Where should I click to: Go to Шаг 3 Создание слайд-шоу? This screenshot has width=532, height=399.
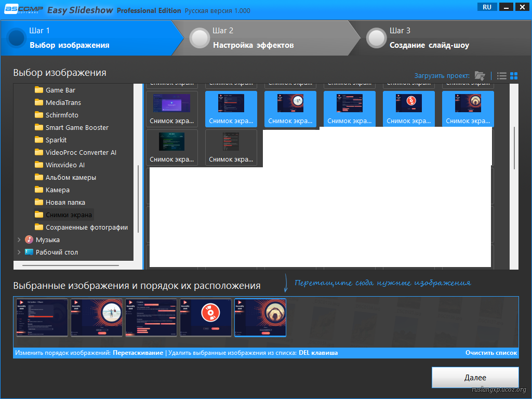pyautogui.click(x=441, y=38)
